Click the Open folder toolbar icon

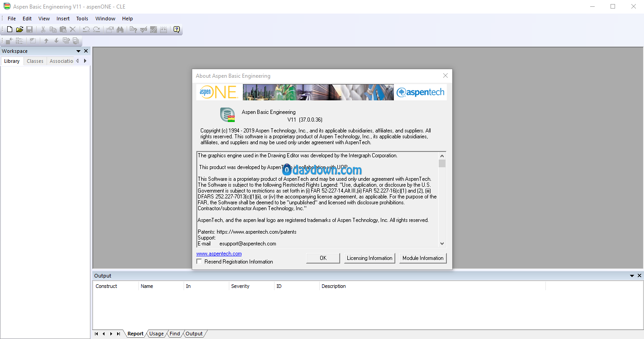coord(19,29)
